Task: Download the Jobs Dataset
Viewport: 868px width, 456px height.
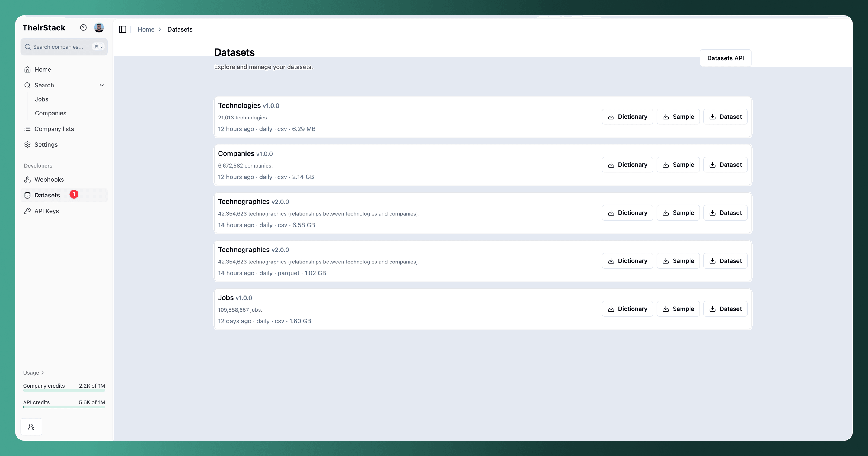Action: point(725,309)
